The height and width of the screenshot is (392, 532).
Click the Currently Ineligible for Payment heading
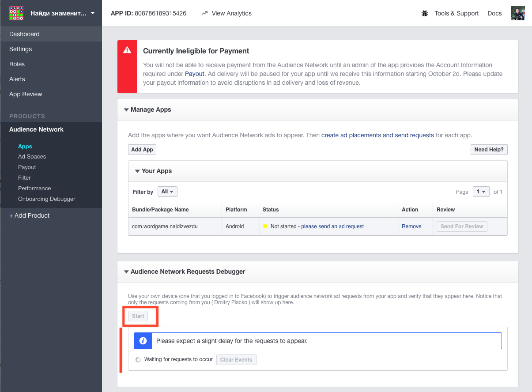(196, 51)
